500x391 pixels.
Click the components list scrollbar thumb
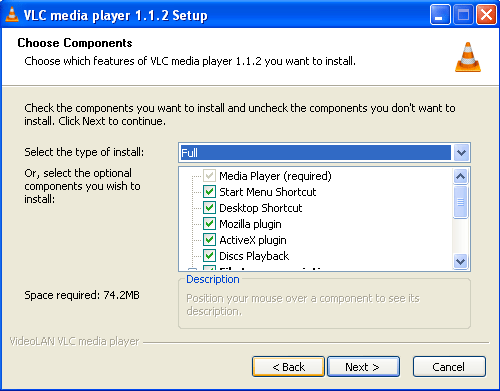461,202
